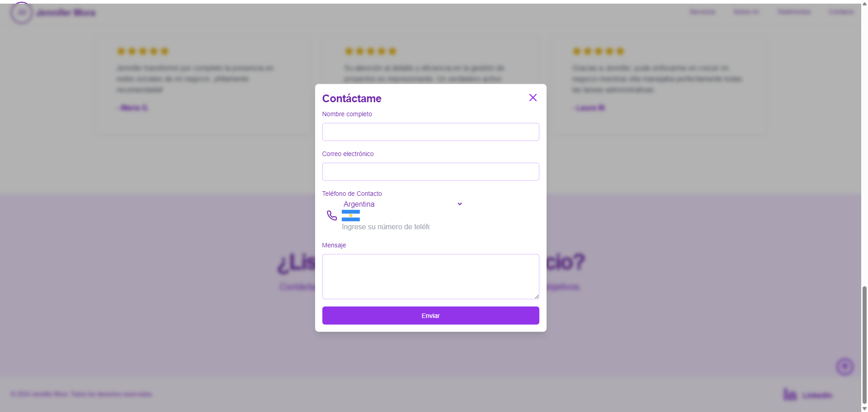The image size is (868, 412).
Task: Click inside the Mensaje textarea
Action: [x=430, y=276]
